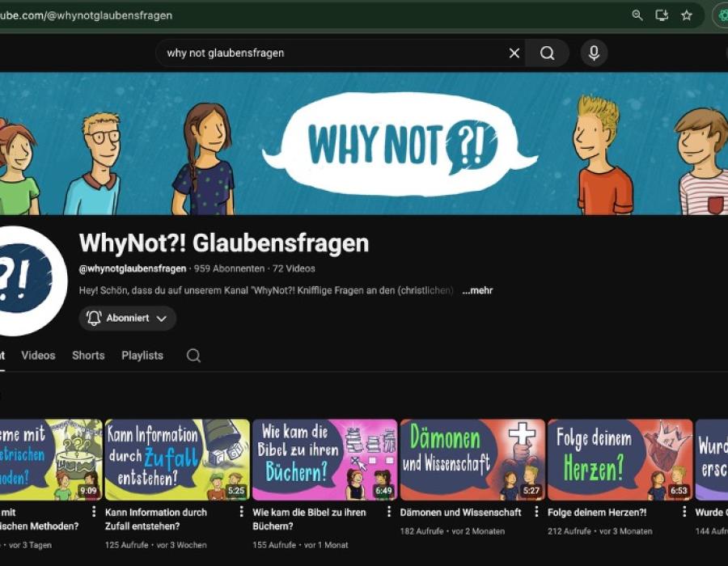Screen dimensions: 728x566
Task: Click the handle '@whynotglaubensfragen'
Action: [133, 268]
